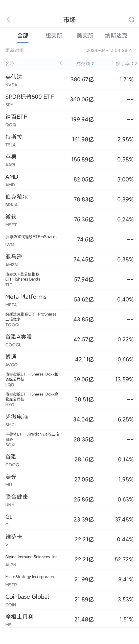This screenshot has width=139, height=644.
Task: Tap the 名称 column header
Action: click(x=10, y=64)
